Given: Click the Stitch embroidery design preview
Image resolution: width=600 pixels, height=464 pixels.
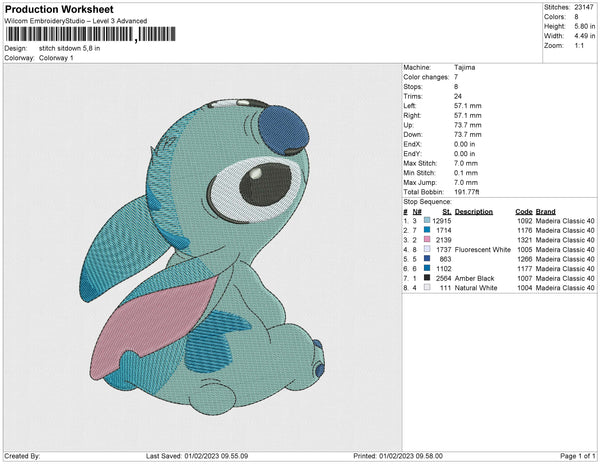Looking at the screenshot, I should coord(202,257).
